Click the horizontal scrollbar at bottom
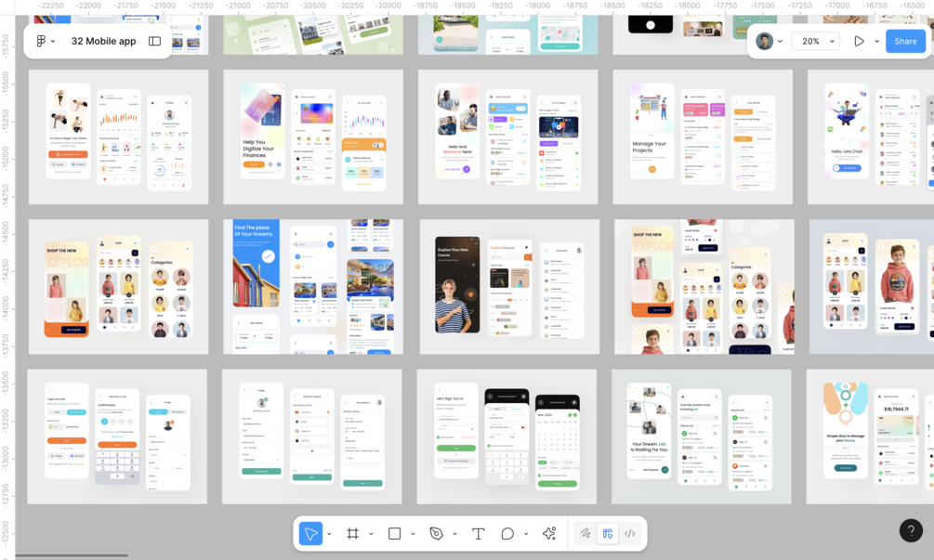 click(72, 556)
